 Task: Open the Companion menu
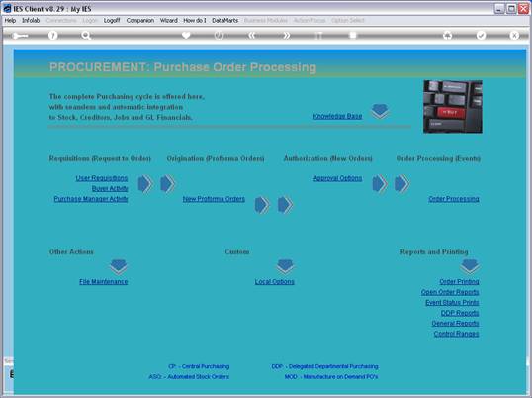[140, 21]
